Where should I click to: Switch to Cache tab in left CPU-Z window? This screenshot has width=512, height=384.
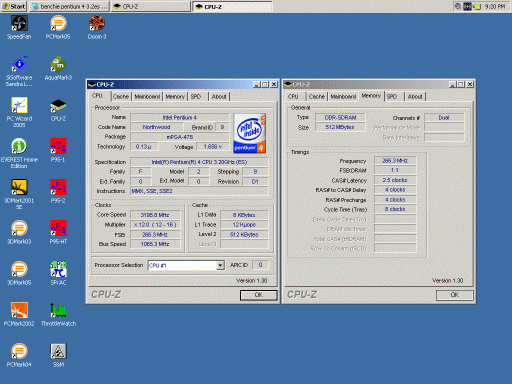coord(121,97)
